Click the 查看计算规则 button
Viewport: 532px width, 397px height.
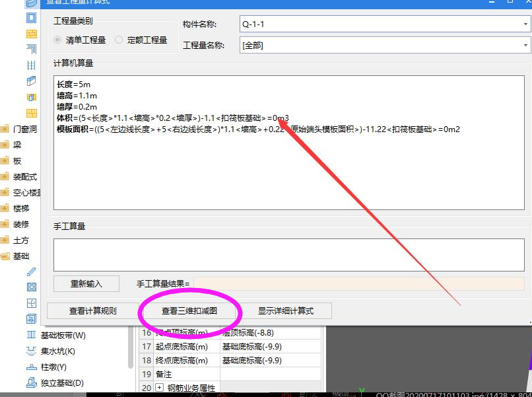92,310
